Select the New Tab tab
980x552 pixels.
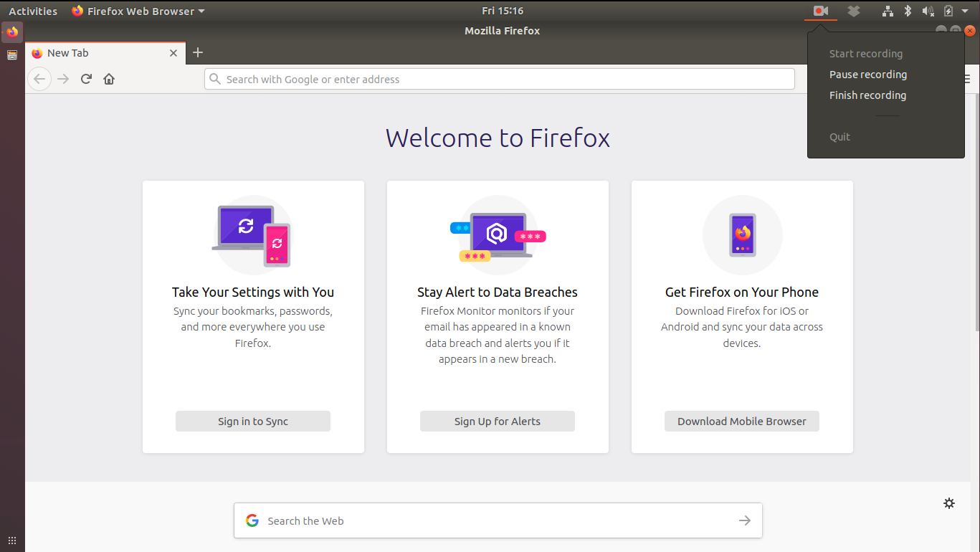point(105,53)
